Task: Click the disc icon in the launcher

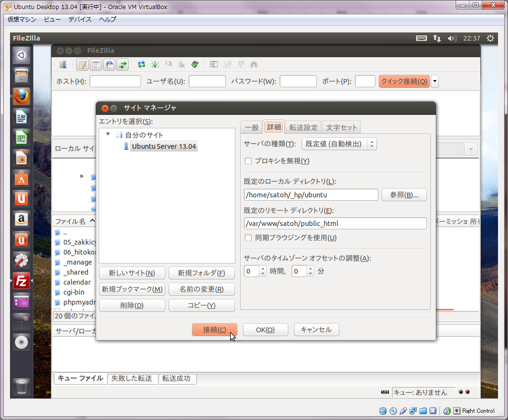Action: pyautogui.click(x=21, y=342)
